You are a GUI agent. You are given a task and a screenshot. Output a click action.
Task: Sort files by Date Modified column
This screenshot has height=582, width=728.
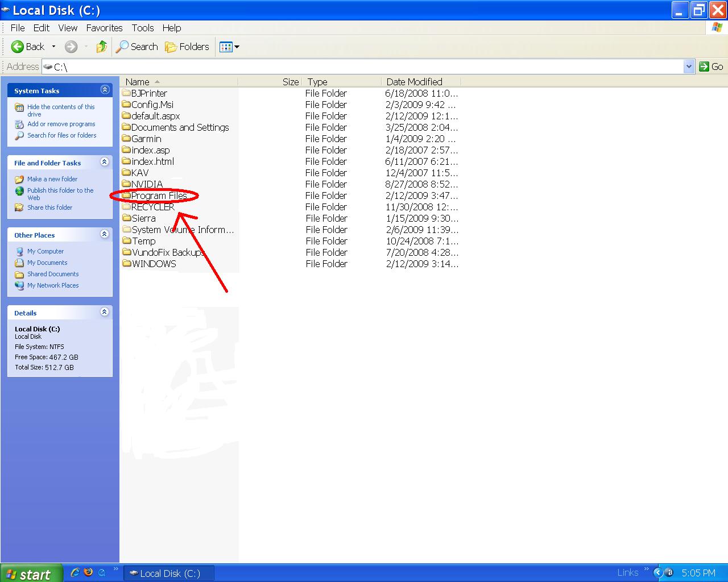[x=414, y=82]
